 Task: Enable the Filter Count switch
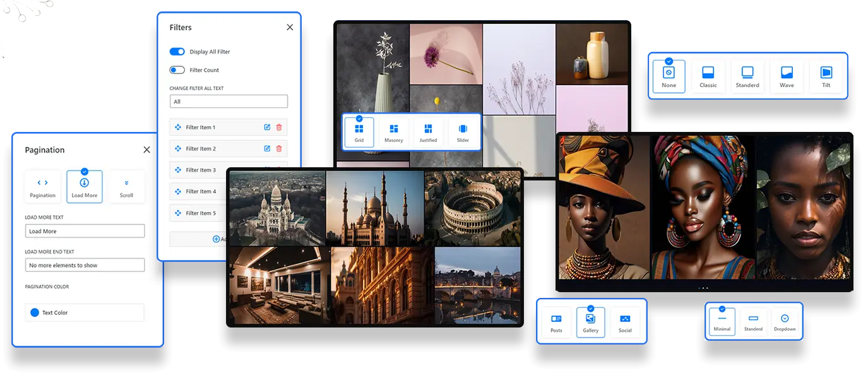click(x=177, y=70)
